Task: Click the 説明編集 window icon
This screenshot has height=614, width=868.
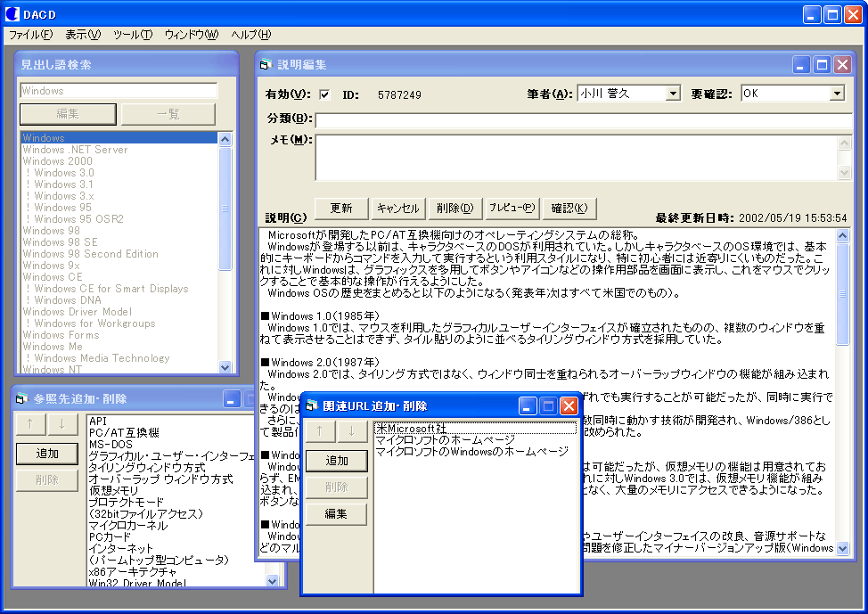Action: coord(266,64)
